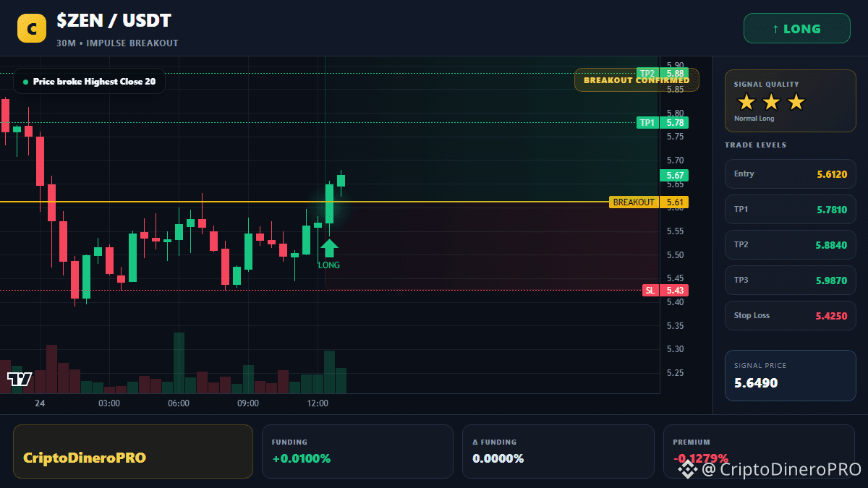Click the CriptoDineroPRO brand card
Image resolution: width=868 pixels, height=488 pixels.
click(133, 451)
